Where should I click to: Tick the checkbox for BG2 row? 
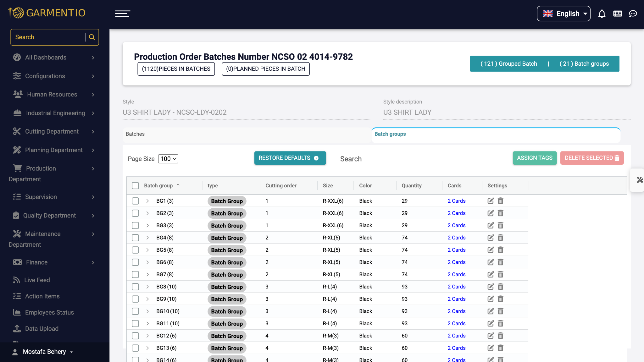pos(135,213)
